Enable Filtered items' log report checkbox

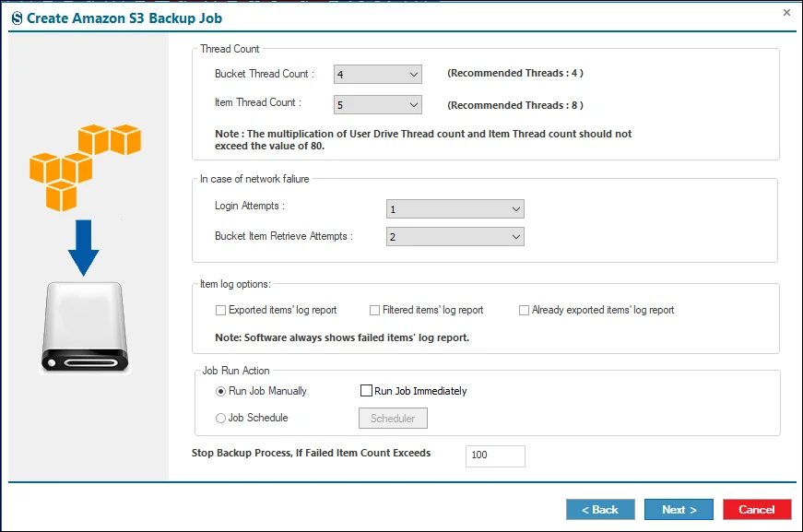(x=375, y=311)
